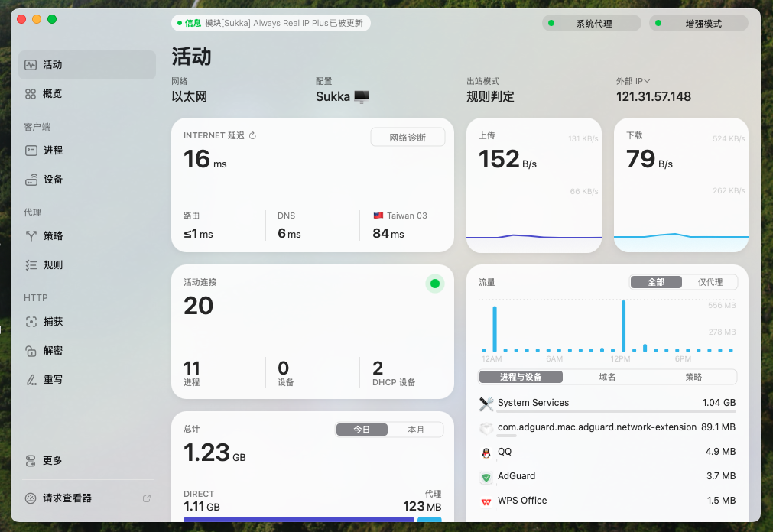Select the 进程 process terminal icon
The image size is (773, 532).
tap(31, 151)
